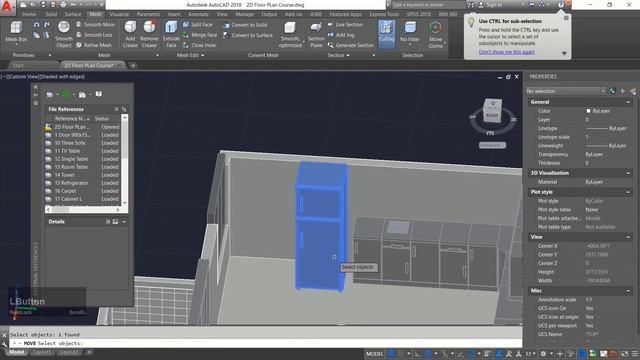Click Generate Section tool

351,45
